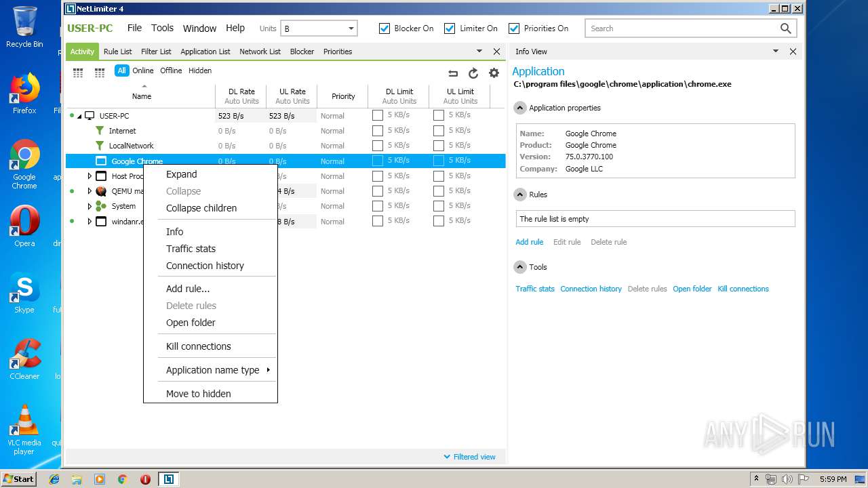868x488 pixels.
Task: Select the LocalNetwork filter funnel icon
Action: tap(100, 146)
